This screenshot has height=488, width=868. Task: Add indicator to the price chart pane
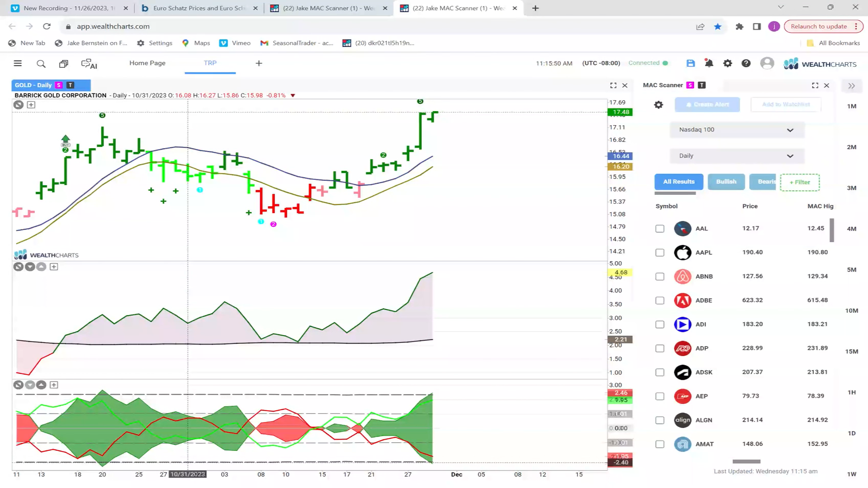click(31, 105)
